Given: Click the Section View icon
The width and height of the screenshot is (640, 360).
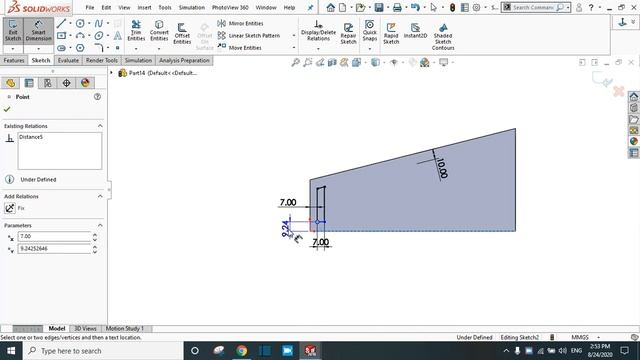Looking at the screenshot, I should click(332, 62).
